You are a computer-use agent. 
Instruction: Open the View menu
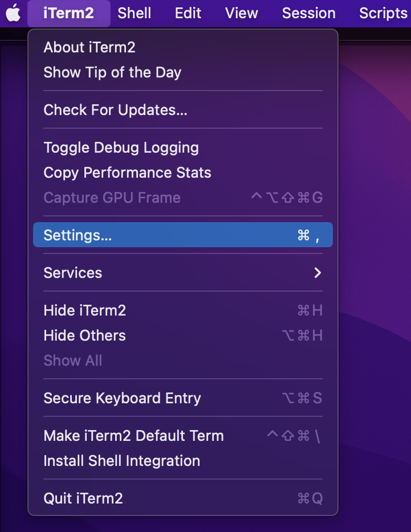coord(242,13)
